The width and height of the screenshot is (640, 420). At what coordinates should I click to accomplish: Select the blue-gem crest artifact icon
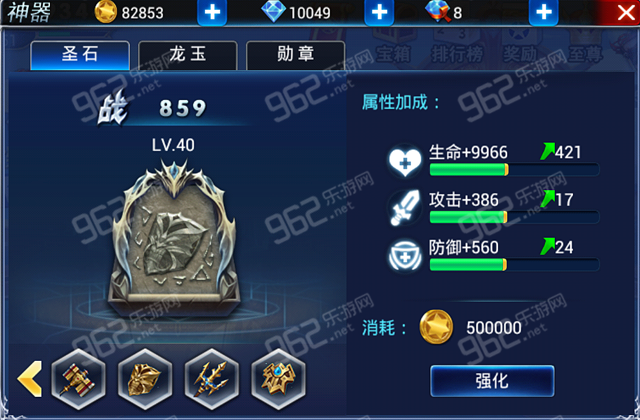pos(278,379)
